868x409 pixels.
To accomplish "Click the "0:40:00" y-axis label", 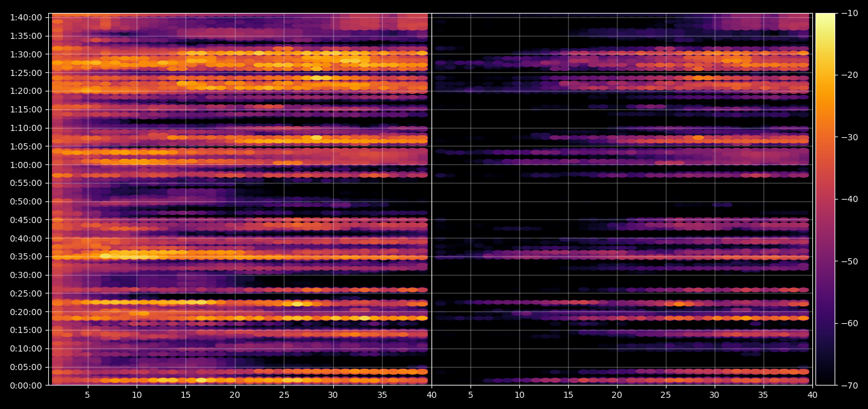I will pos(26,238).
